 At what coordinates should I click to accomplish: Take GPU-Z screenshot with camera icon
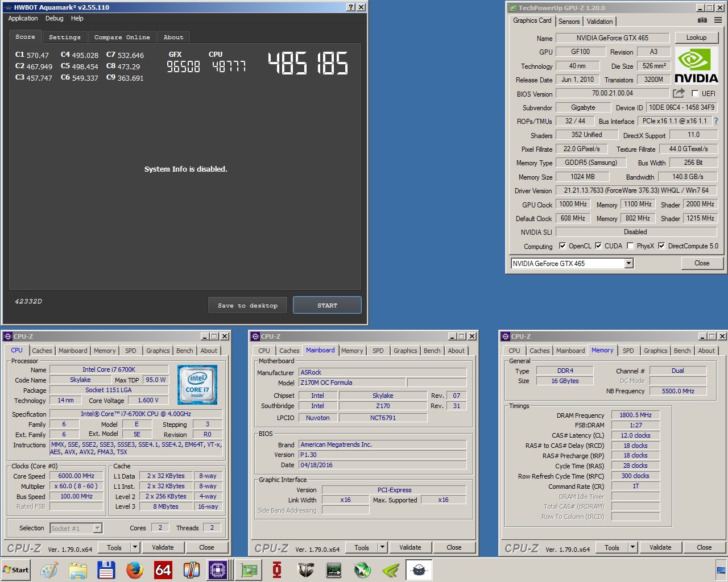pyautogui.click(x=702, y=20)
